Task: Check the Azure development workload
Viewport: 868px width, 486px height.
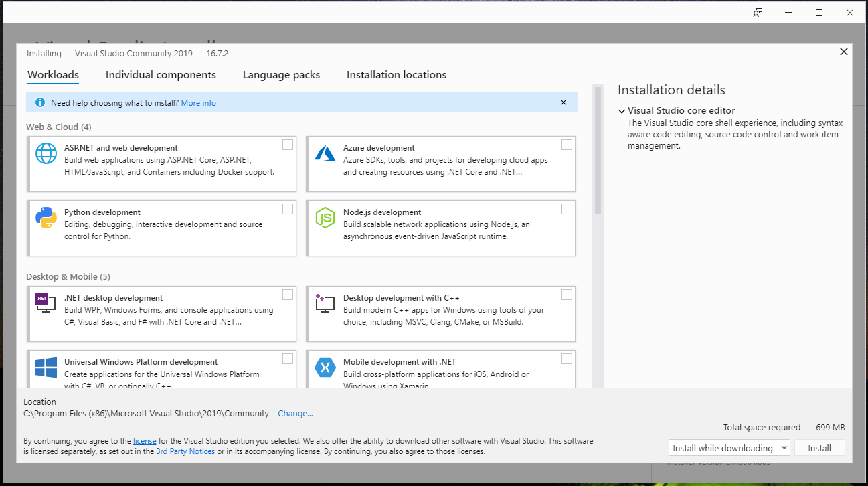Action: [x=567, y=145]
